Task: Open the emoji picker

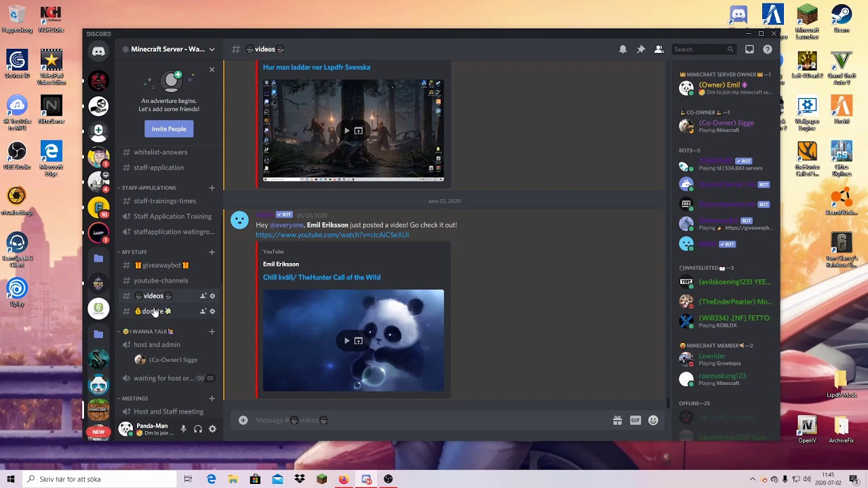Action: [x=653, y=420]
